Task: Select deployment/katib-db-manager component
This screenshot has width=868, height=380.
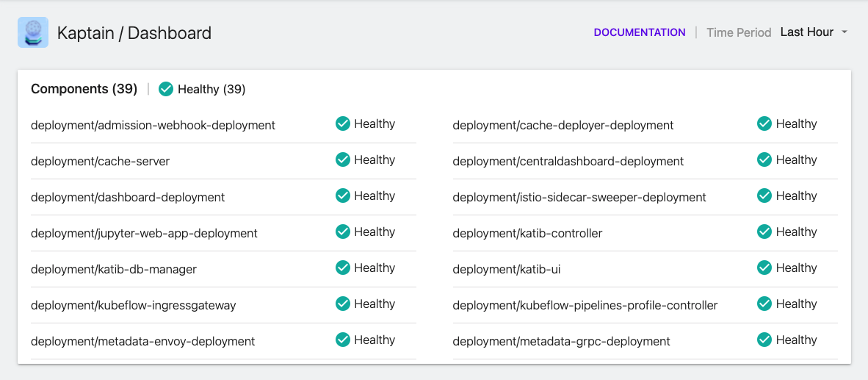Action: point(114,269)
